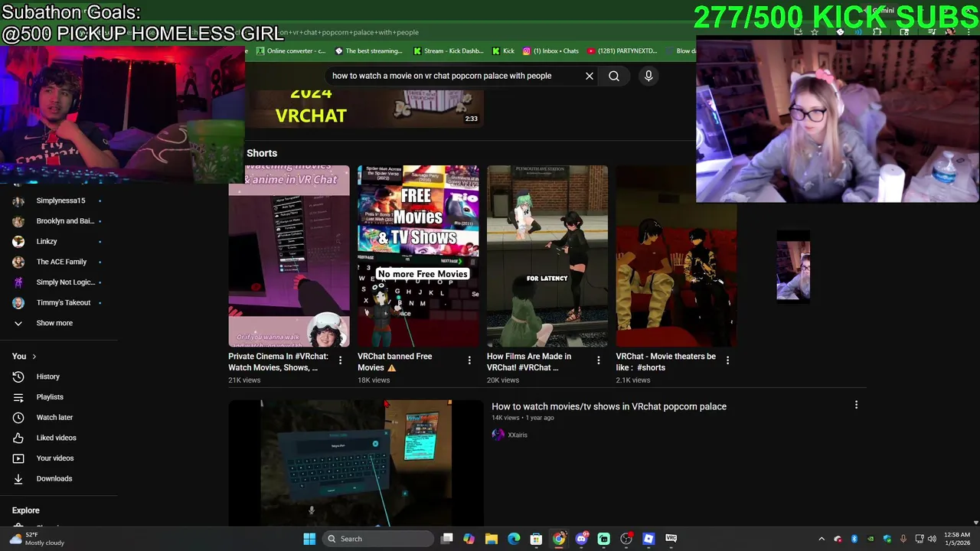This screenshot has width=980, height=551.
Task: Open Online converter bookmark
Action: pos(290,51)
